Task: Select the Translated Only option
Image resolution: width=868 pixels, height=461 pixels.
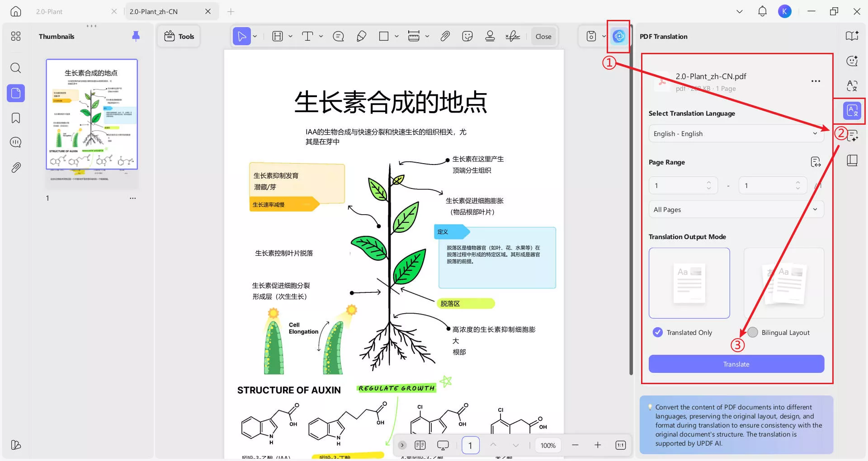Action: point(683,332)
